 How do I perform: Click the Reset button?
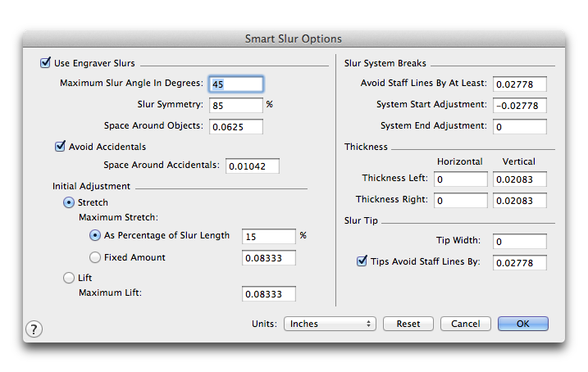coord(408,324)
